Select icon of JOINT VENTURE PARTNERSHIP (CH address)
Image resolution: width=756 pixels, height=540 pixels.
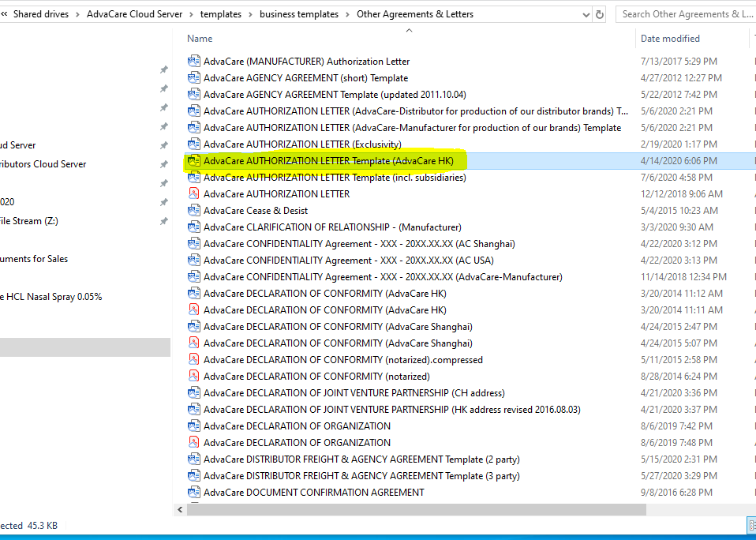193,393
